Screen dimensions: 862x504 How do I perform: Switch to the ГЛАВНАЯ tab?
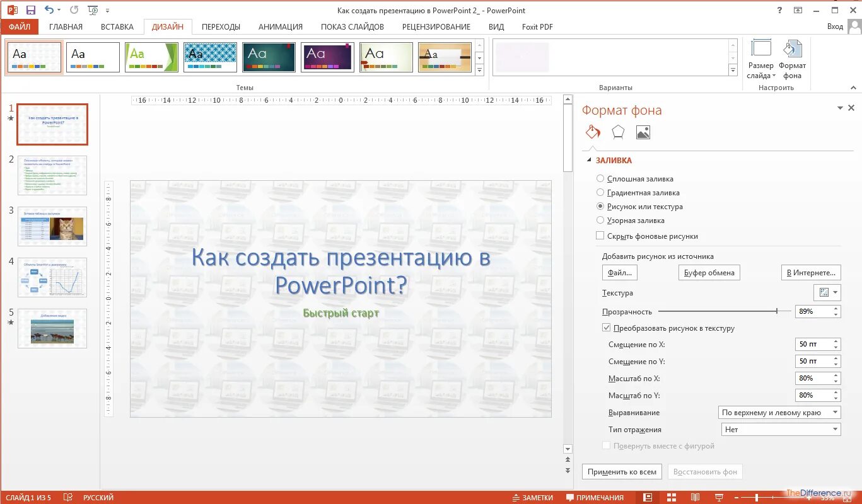[x=66, y=27]
